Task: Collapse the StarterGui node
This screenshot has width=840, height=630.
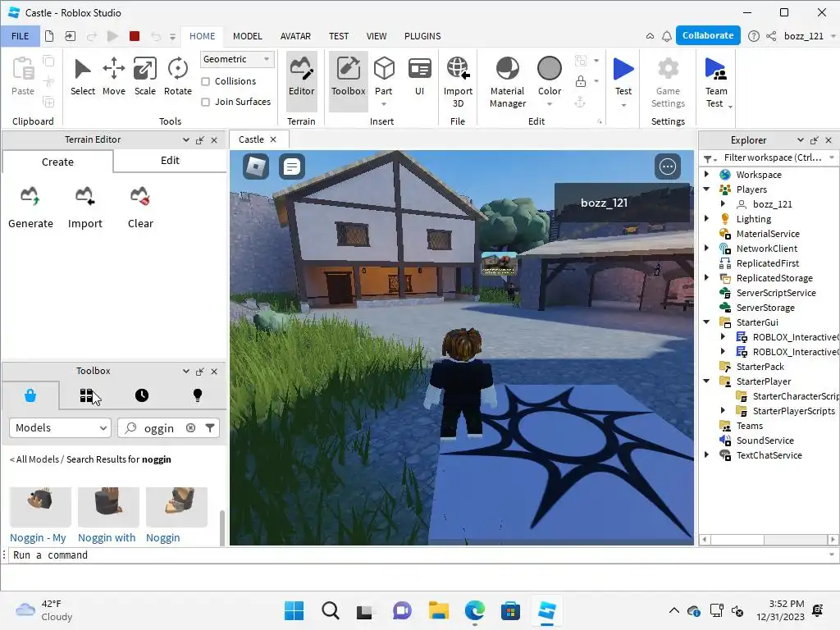Action: [x=706, y=322]
